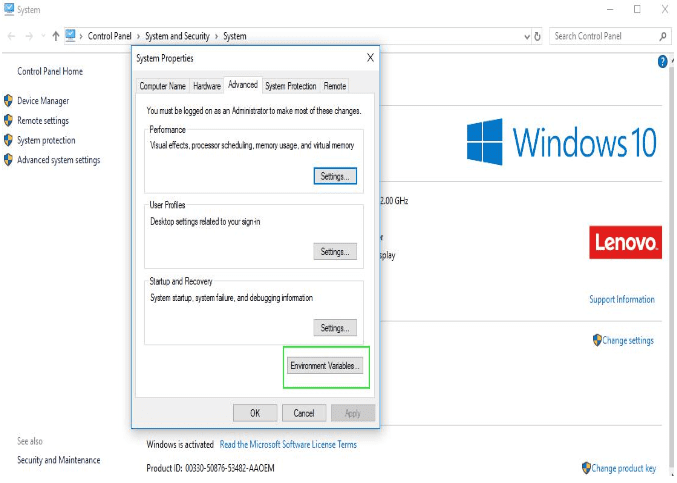Open System protection link
This screenshot has width=677, height=483.
[46, 140]
